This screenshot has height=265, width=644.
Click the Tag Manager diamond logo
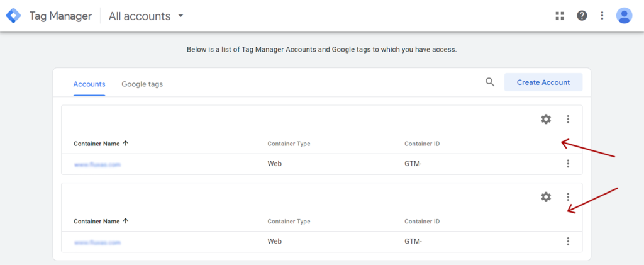13,16
